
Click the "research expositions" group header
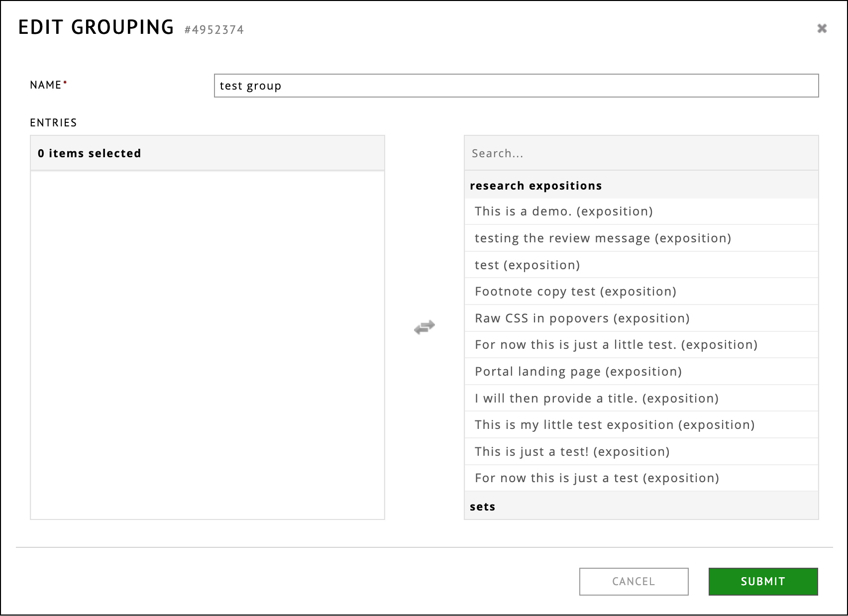tap(641, 185)
